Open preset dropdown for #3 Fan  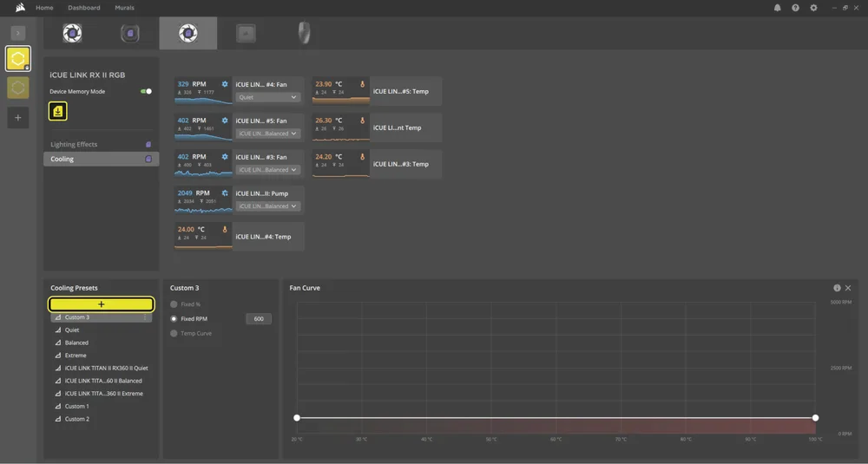point(268,170)
